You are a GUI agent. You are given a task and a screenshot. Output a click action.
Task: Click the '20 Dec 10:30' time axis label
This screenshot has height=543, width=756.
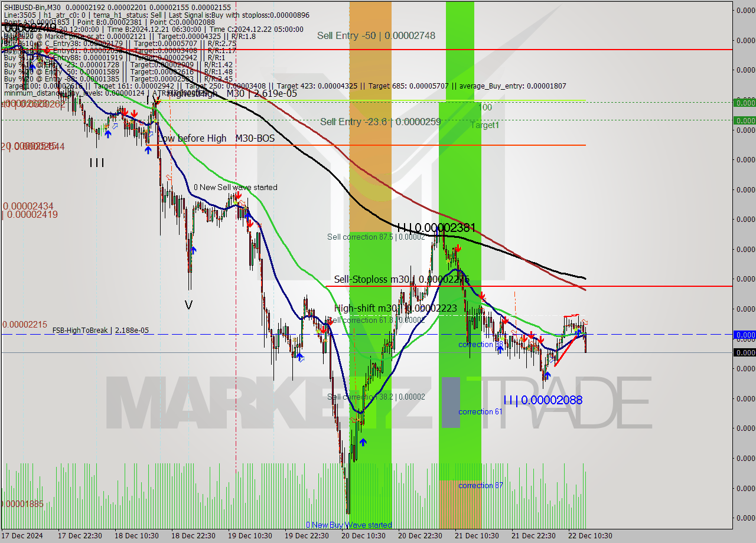click(363, 536)
